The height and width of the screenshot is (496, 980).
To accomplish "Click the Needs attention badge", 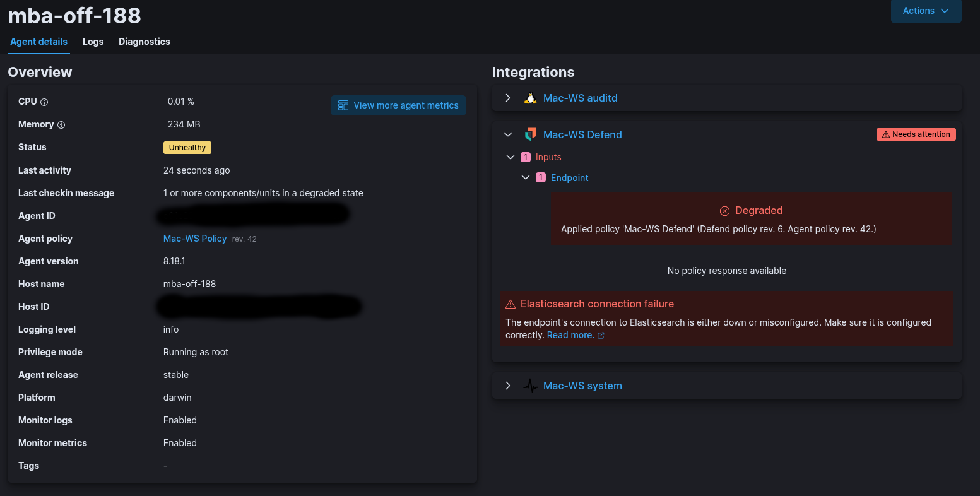I will coord(916,134).
